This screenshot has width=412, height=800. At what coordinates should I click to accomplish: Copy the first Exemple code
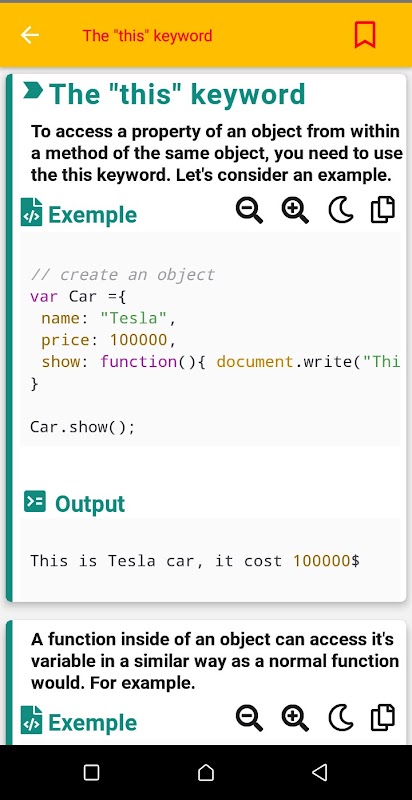pyautogui.click(x=382, y=210)
